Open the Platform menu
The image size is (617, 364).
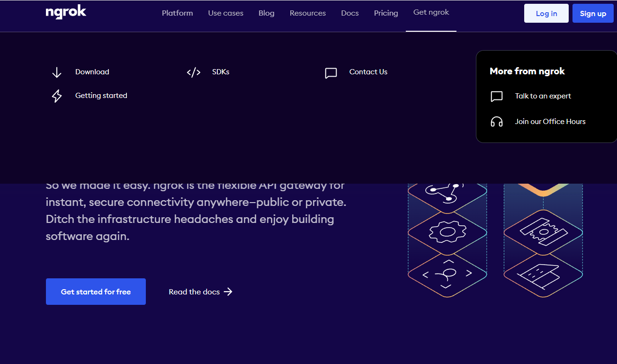(x=178, y=13)
